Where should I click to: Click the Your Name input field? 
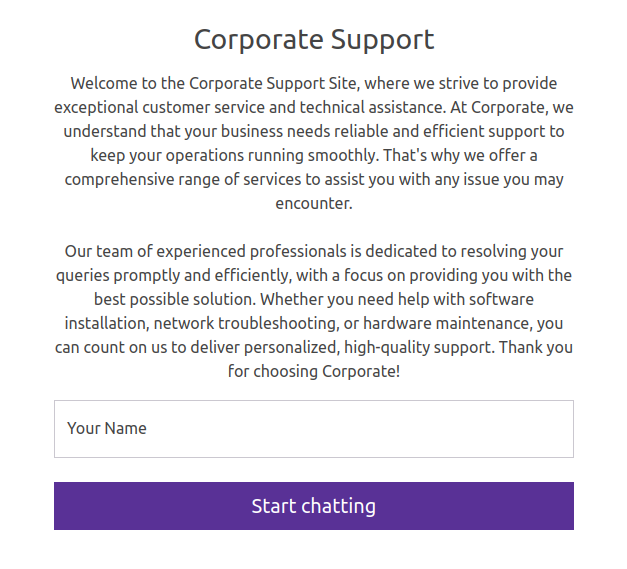(313, 429)
